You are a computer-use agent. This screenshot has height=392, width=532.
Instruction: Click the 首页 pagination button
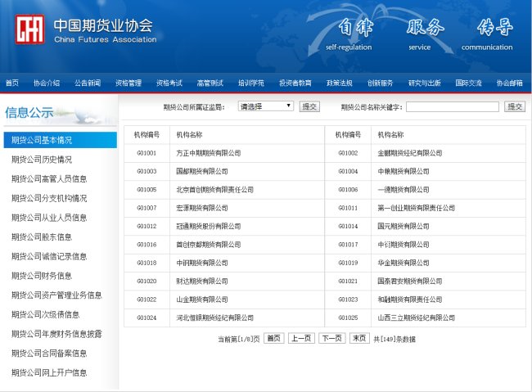click(x=274, y=338)
